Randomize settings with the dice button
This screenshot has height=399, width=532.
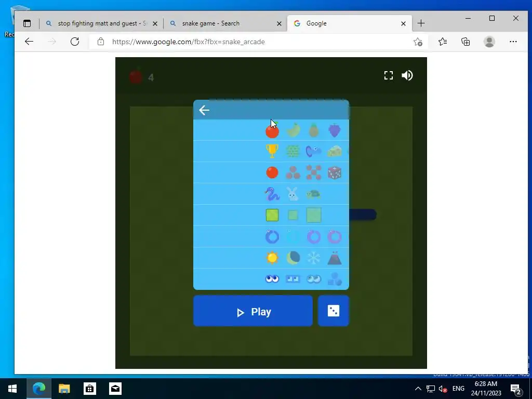(333, 311)
